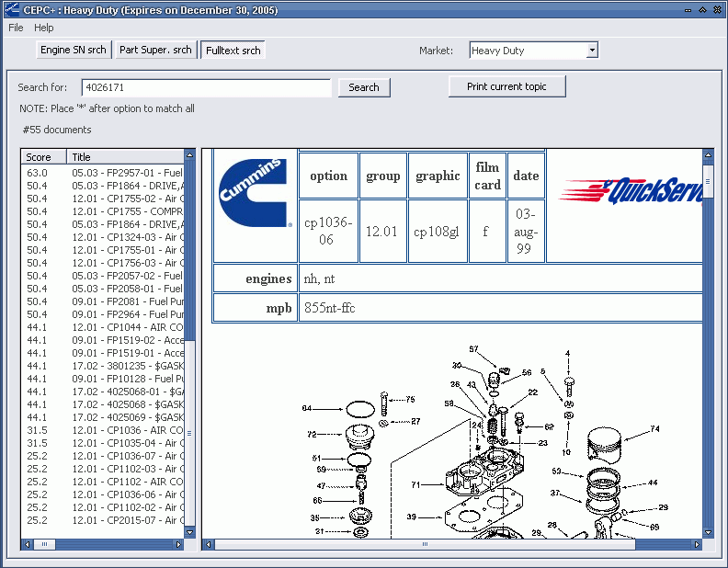The height and width of the screenshot is (568, 728).
Task: Open the Market dropdown list
Action: [x=592, y=51]
